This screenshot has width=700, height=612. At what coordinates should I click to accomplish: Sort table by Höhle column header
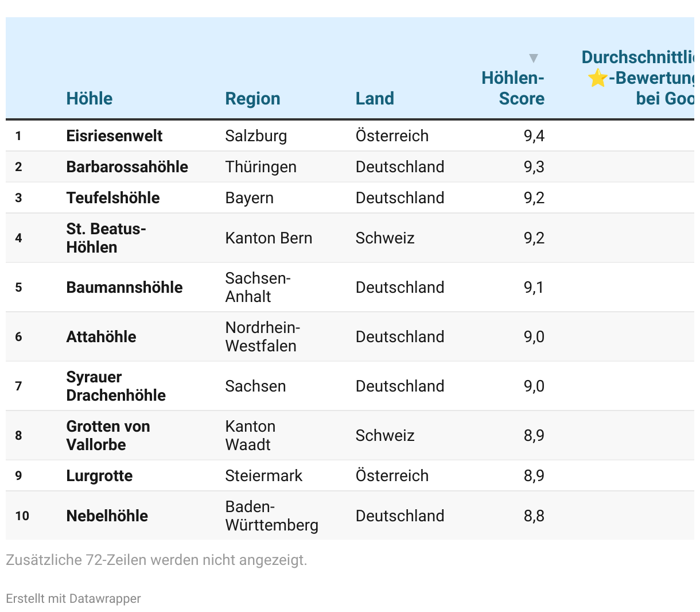point(90,99)
